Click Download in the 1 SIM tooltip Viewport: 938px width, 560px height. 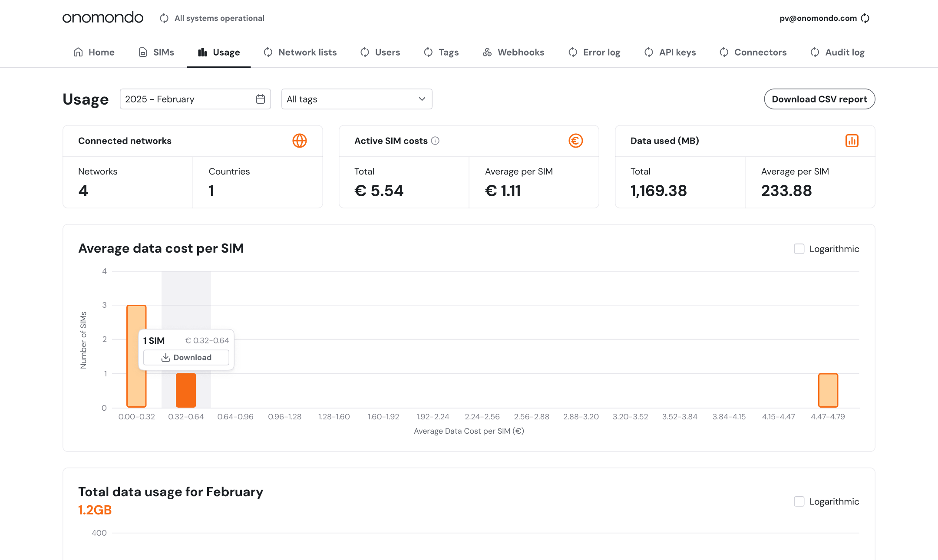(186, 357)
